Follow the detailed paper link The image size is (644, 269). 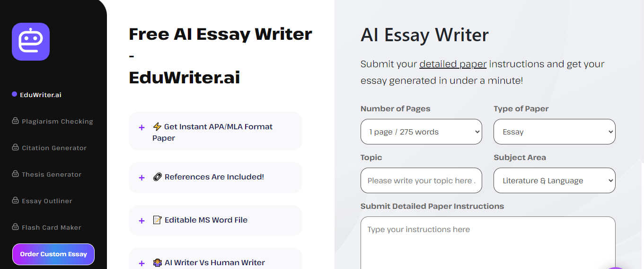453,64
